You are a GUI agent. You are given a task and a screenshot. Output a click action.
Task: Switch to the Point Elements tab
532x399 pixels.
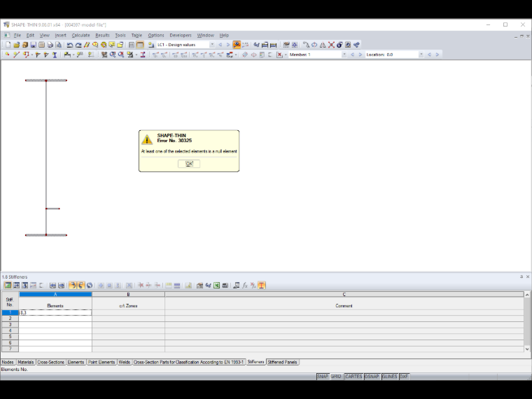pyautogui.click(x=101, y=362)
